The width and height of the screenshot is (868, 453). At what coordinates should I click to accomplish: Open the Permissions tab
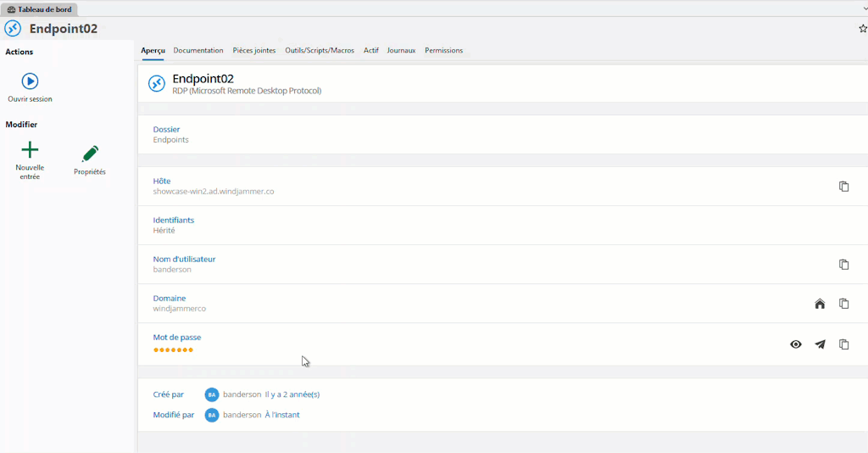(x=443, y=51)
